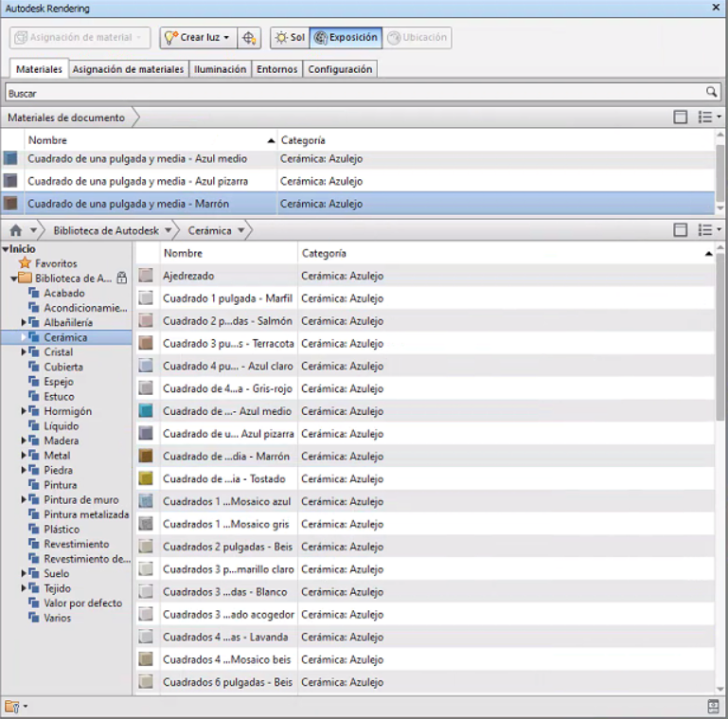Click the Salmón tile thumbnail
Image resolution: width=728 pixels, height=719 pixels.
point(146,320)
